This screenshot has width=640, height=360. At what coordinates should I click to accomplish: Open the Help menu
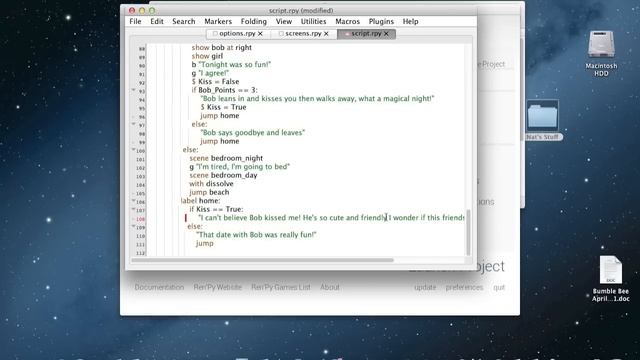[410, 21]
